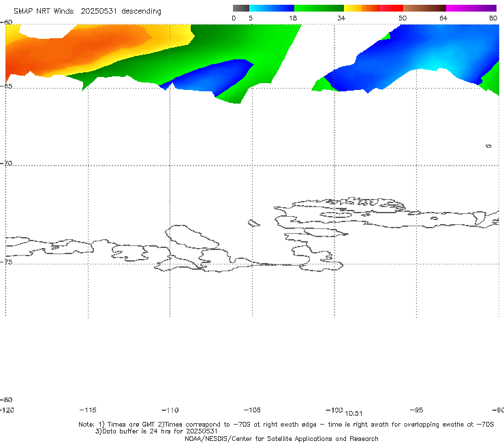Click the NOAA/NESDIS credit line
This screenshot has width=504, height=443.
pos(281,438)
